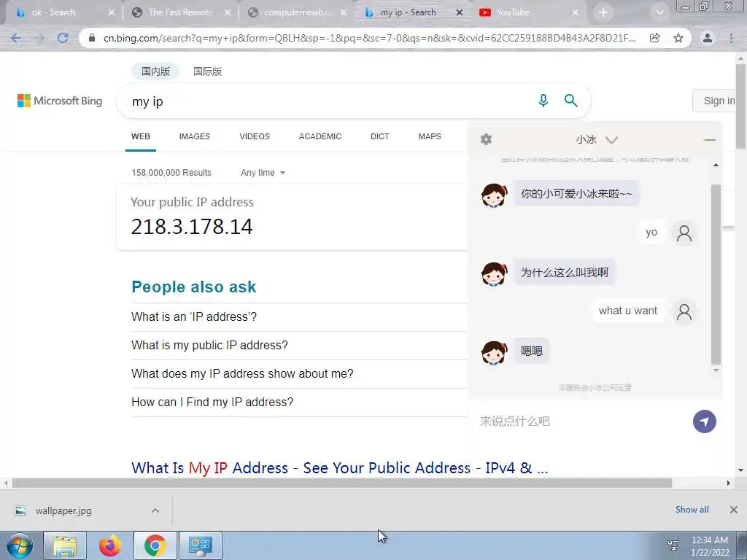Click the user avatar beside the 'yo' message
This screenshot has width=747, height=560.
[684, 233]
